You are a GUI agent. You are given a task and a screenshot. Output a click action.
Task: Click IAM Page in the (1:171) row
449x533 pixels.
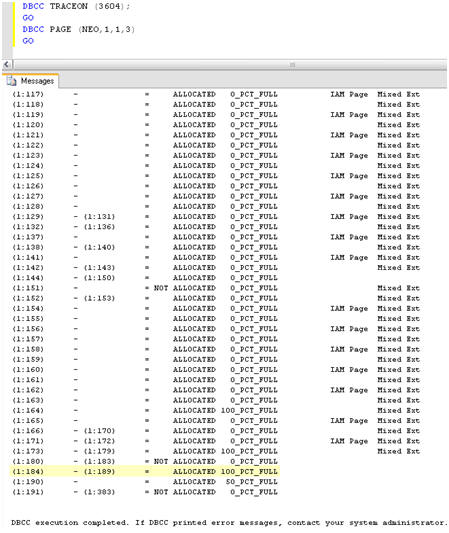pos(349,441)
